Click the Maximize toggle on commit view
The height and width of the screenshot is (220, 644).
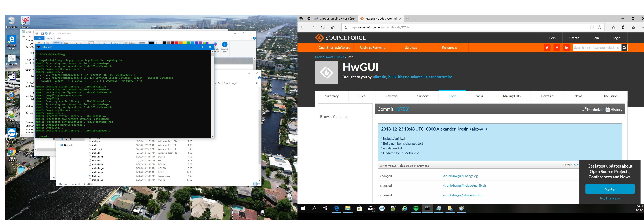[592, 109]
